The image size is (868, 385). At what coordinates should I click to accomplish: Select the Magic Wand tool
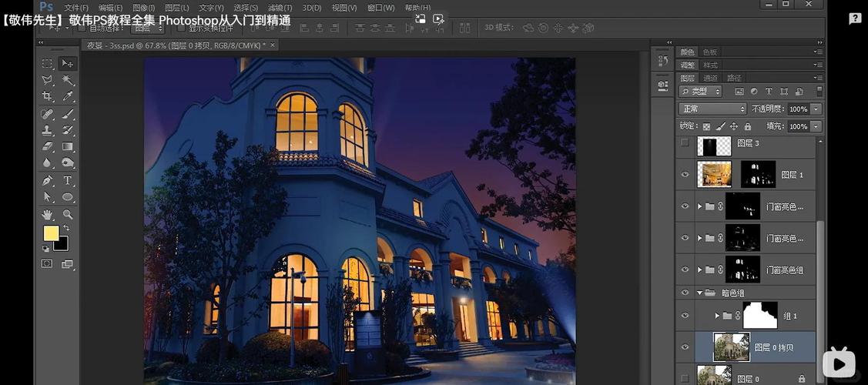(x=68, y=80)
